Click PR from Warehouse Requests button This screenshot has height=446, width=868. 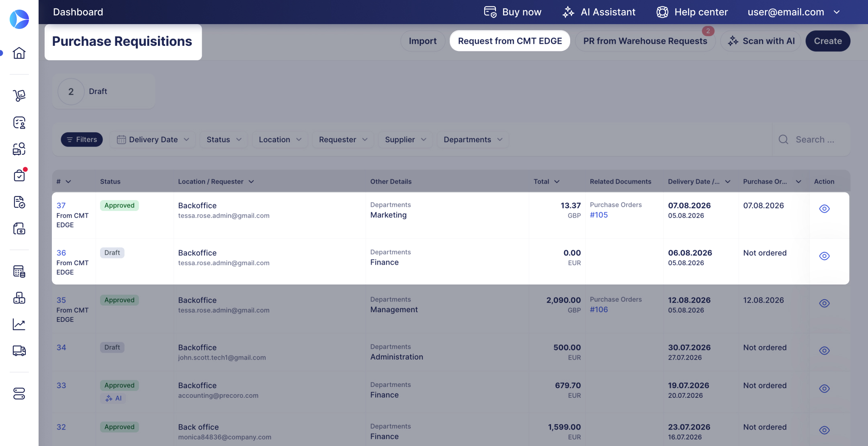coord(645,41)
